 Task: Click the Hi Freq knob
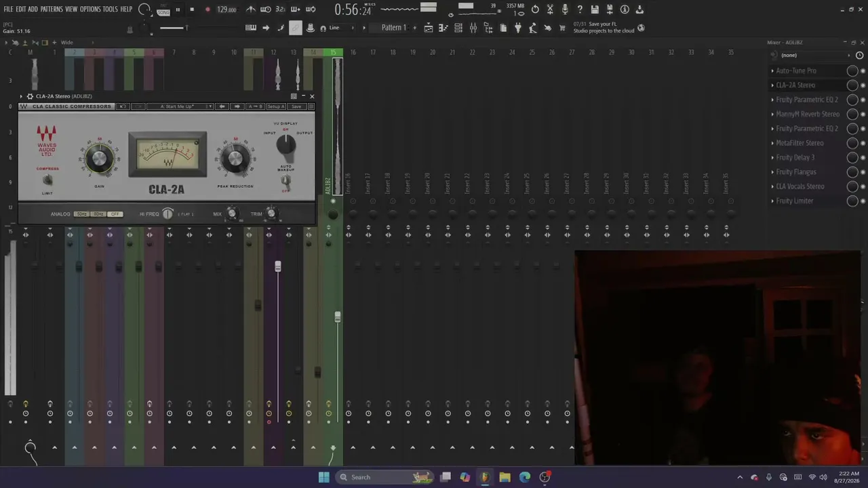click(x=167, y=214)
